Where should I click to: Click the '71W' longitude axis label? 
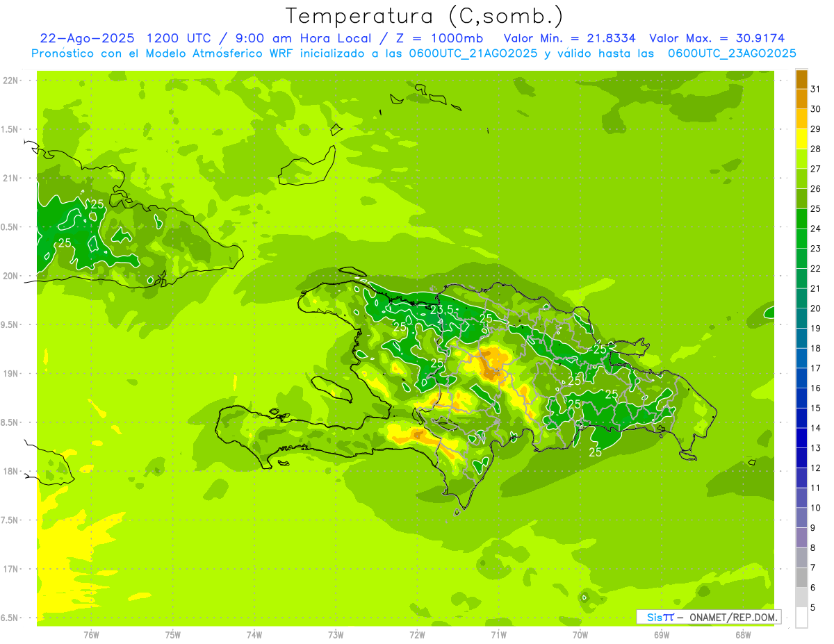498,635
